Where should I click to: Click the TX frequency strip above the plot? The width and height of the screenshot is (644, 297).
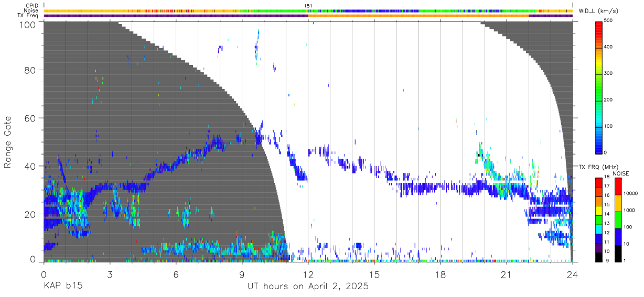point(308,16)
